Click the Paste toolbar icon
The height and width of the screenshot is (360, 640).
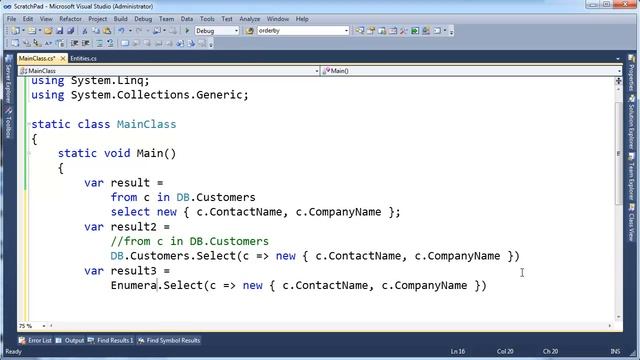[x=107, y=31]
